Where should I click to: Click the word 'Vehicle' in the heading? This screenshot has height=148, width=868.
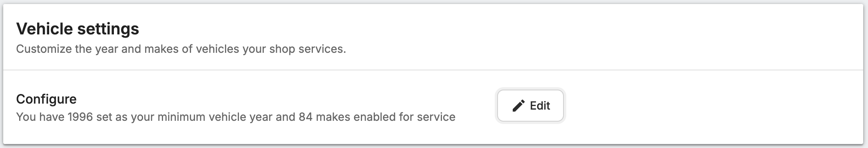pyautogui.click(x=44, y=29)
